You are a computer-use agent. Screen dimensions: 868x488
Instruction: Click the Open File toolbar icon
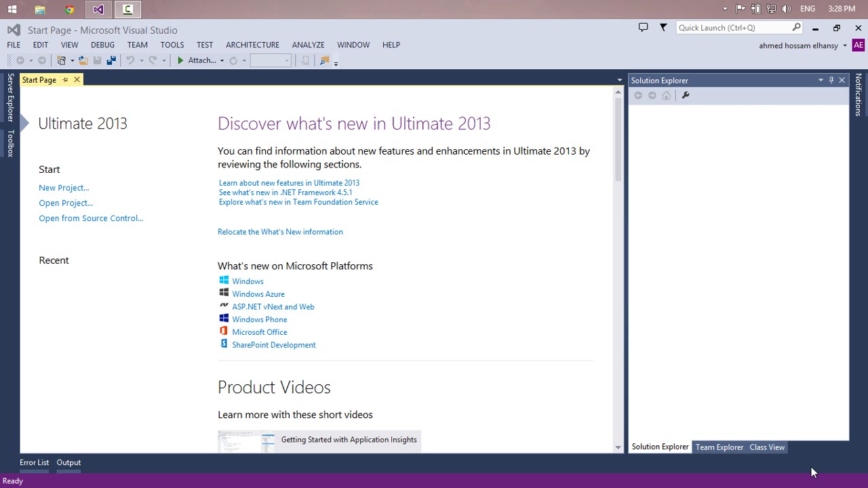coord(83,60)
